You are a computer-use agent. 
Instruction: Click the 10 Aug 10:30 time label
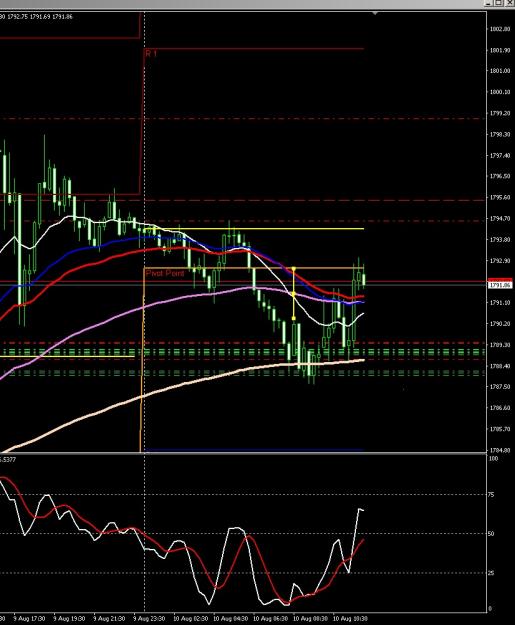[x=350, y=619]
